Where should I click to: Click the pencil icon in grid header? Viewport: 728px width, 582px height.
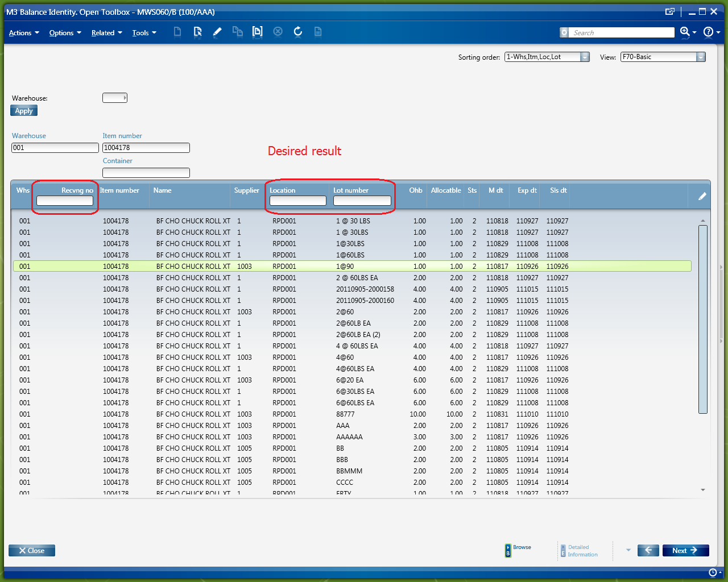point(702,196)
